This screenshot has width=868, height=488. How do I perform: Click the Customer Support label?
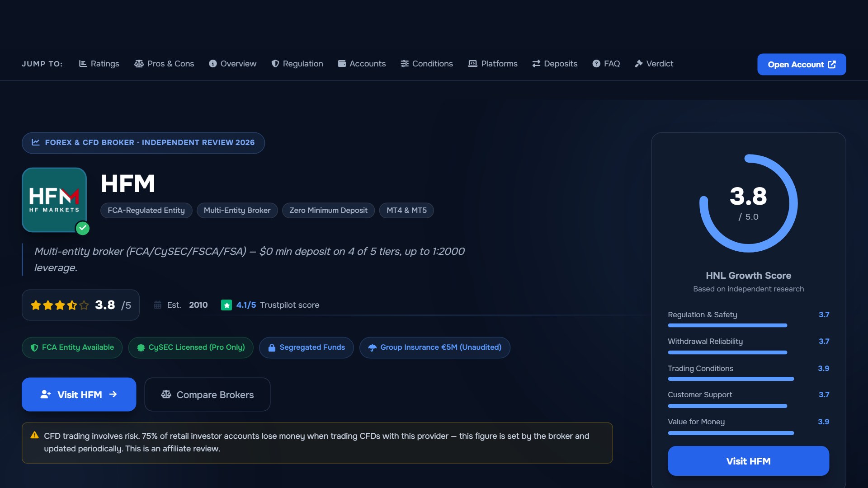(700, 394)
